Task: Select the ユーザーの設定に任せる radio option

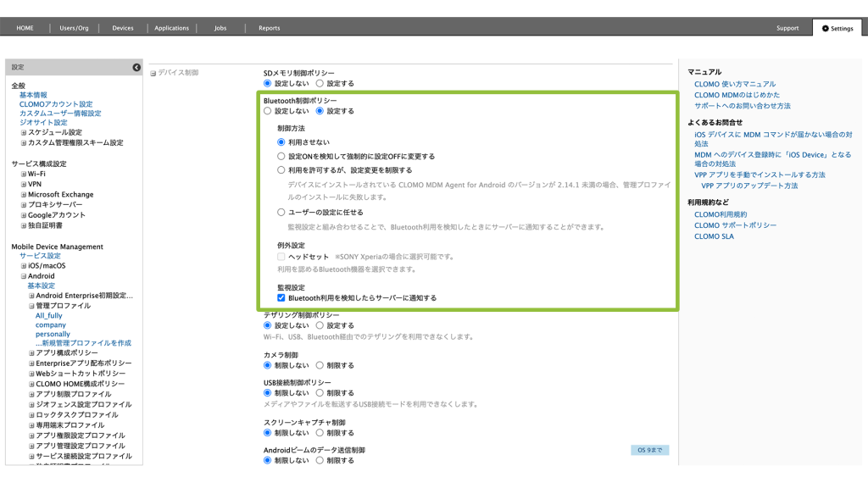Action: pyautogui.click(x=281, y=213)
